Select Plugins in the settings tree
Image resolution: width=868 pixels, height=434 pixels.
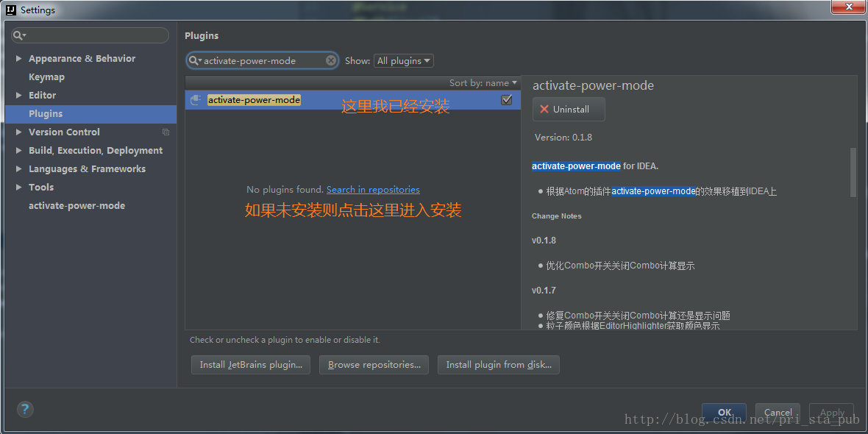coord(90,114)
